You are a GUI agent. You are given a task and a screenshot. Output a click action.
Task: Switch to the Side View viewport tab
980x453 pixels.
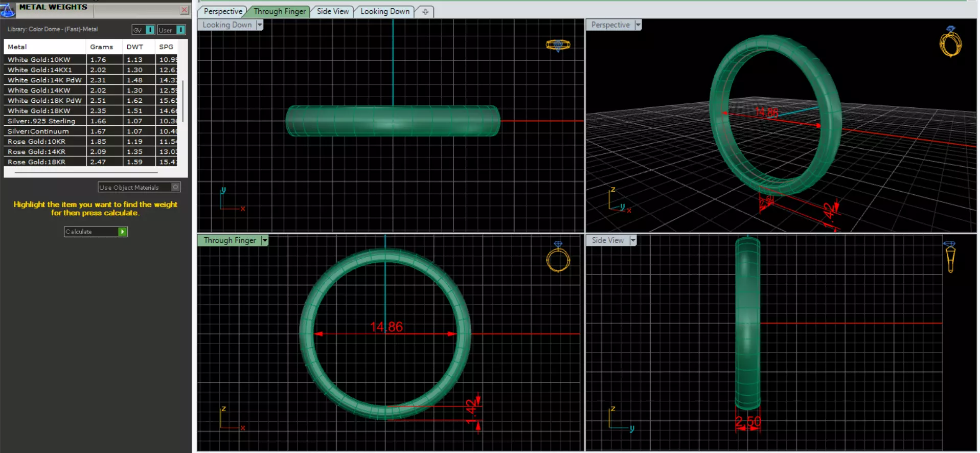tap(333, 11)
